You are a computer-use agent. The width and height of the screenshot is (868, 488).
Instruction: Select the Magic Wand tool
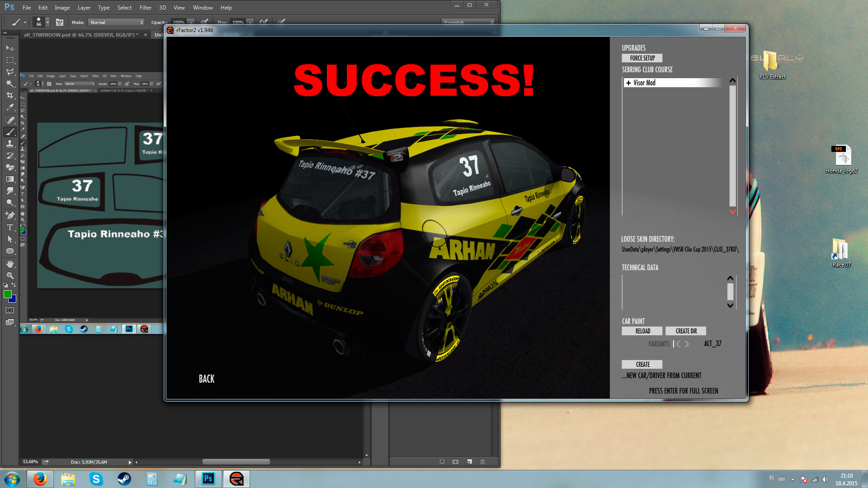(9, 83)
